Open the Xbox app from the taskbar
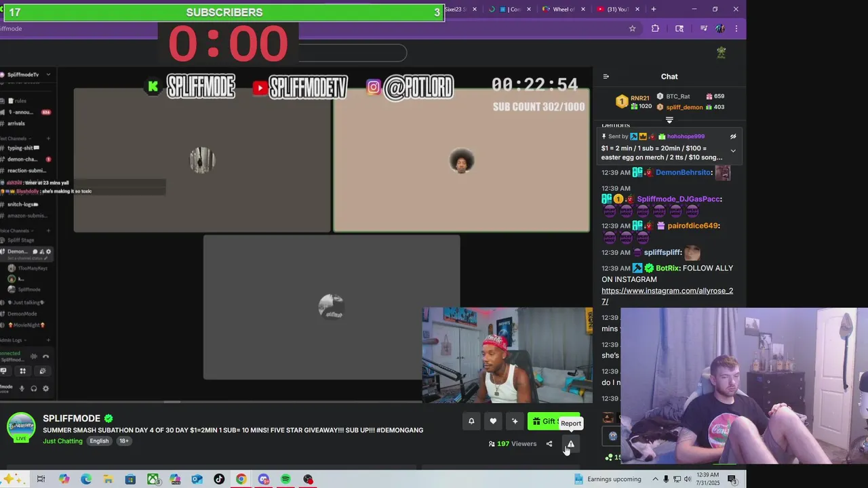Viewport: 868px width, 488px height. (x=153, y=479)
